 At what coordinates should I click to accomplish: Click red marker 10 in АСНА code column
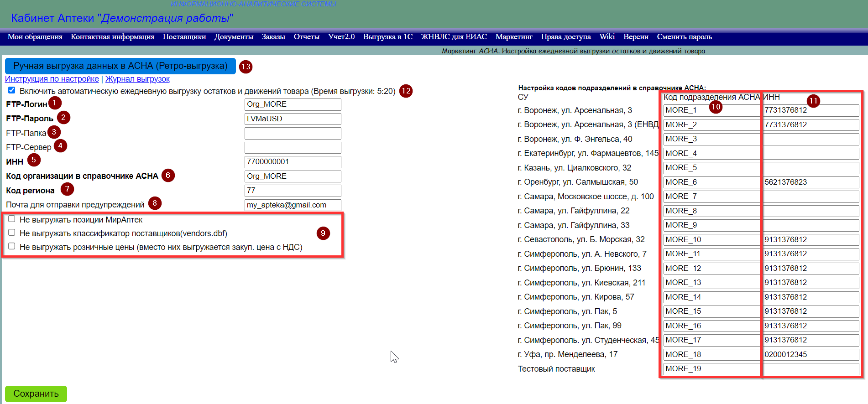716,107
